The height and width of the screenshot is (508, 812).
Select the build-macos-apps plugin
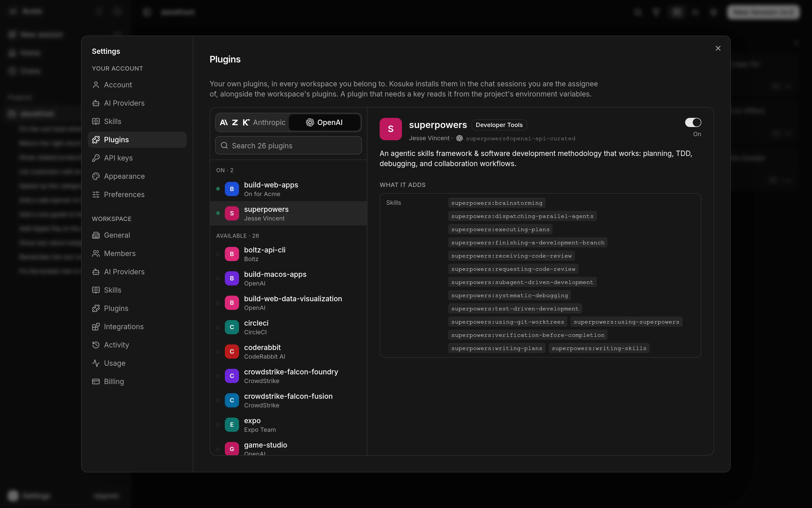coord(288,279)
